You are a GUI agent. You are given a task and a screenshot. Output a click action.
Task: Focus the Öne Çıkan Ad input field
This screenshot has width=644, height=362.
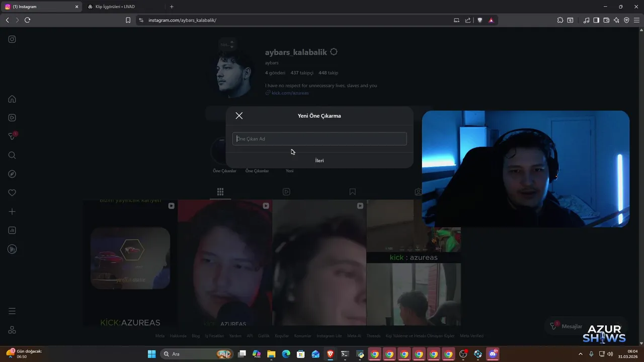(319, 139)
